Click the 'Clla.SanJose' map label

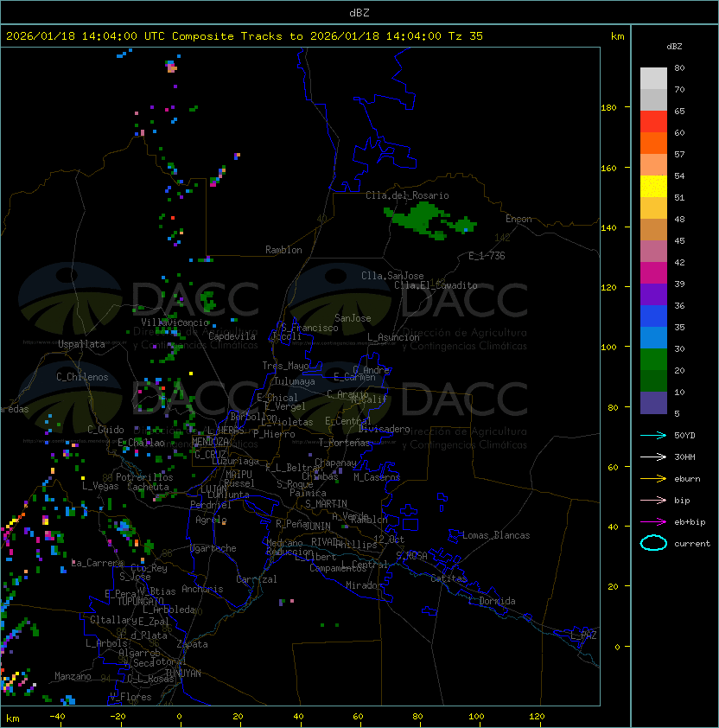(392, 276)
